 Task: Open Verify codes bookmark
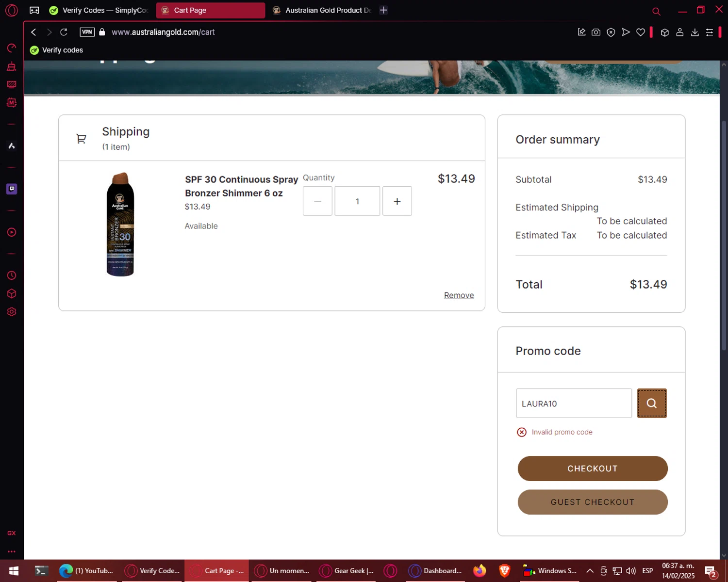pos(56,50)
